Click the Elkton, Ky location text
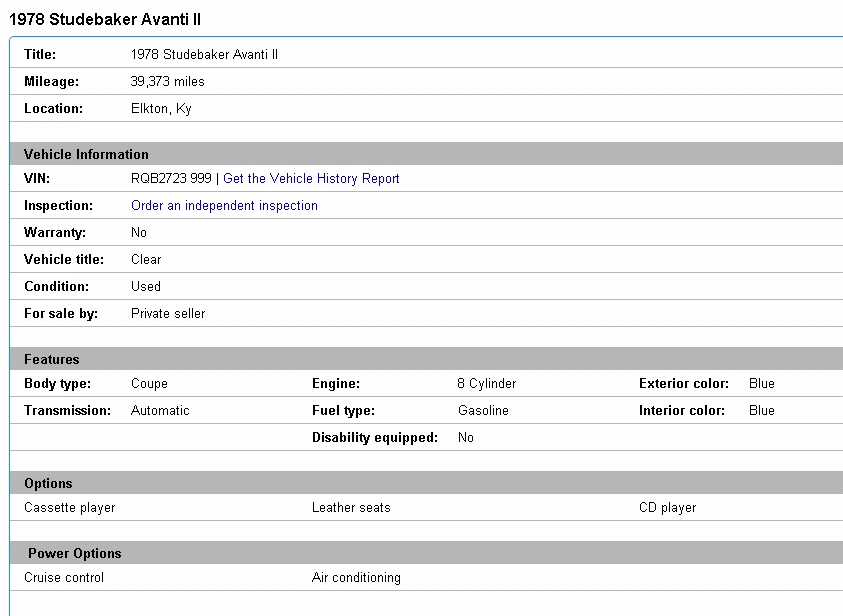 [x=161, y=109]
